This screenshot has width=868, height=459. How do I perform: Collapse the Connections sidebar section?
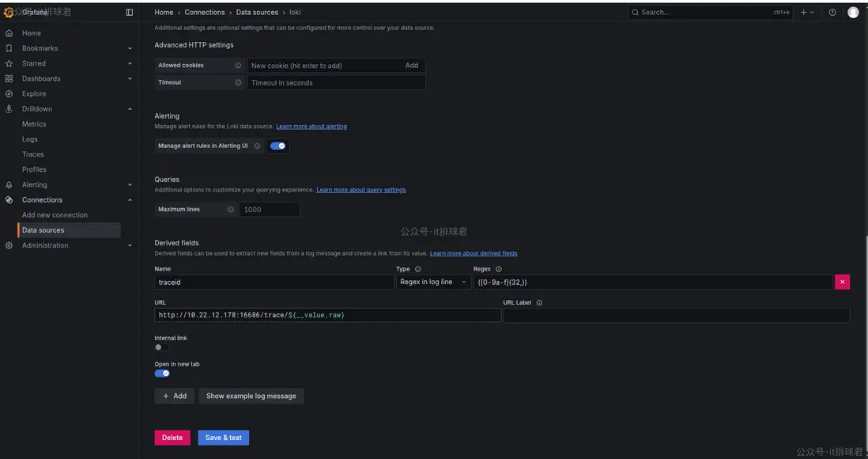point(130,200)
